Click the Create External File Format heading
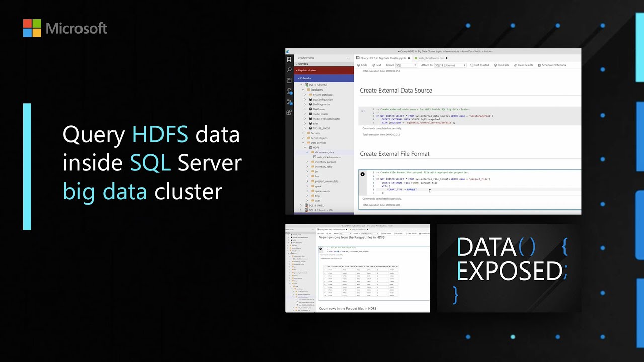 pyautogui.click(x=394, y=154)
